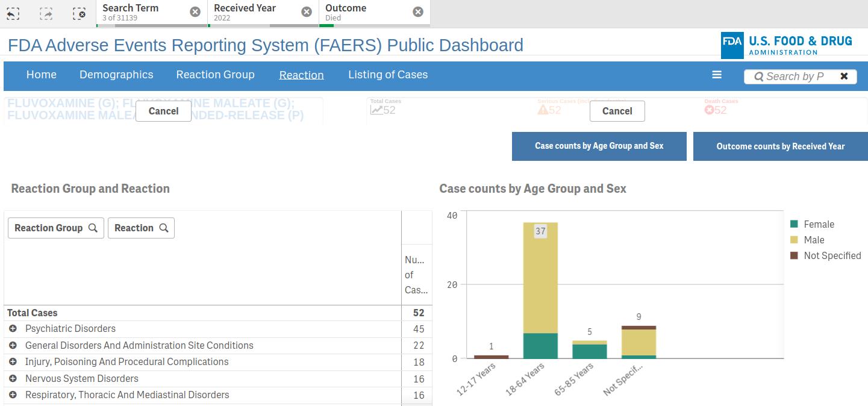This screenshot has width=868, height=406.
Task: Click the step back selection icon
Action: 13,13
